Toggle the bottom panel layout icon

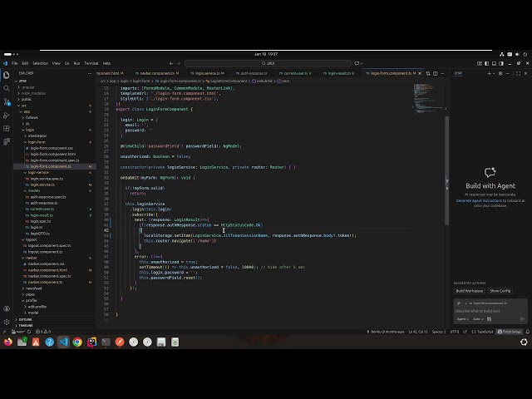coord(494,63)
